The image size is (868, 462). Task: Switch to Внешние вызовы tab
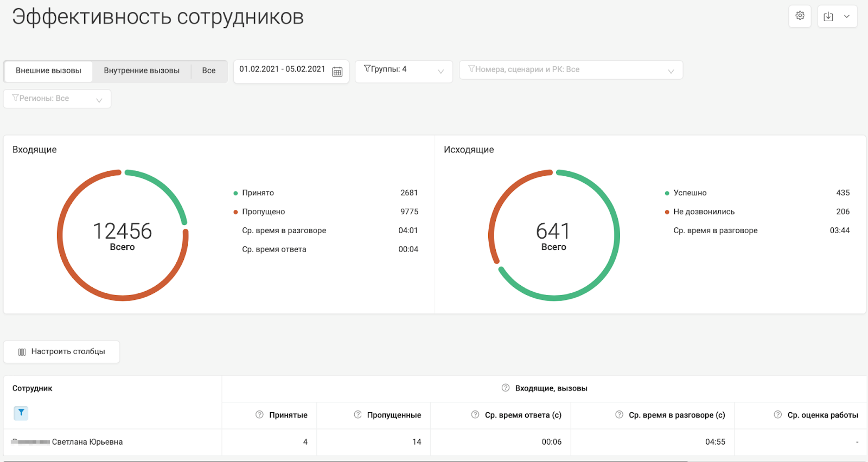click(48, 70)
